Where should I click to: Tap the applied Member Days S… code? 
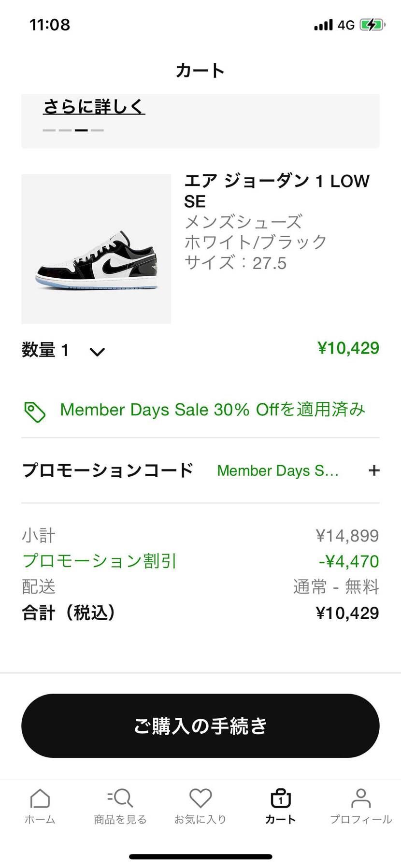click(278, 470)
